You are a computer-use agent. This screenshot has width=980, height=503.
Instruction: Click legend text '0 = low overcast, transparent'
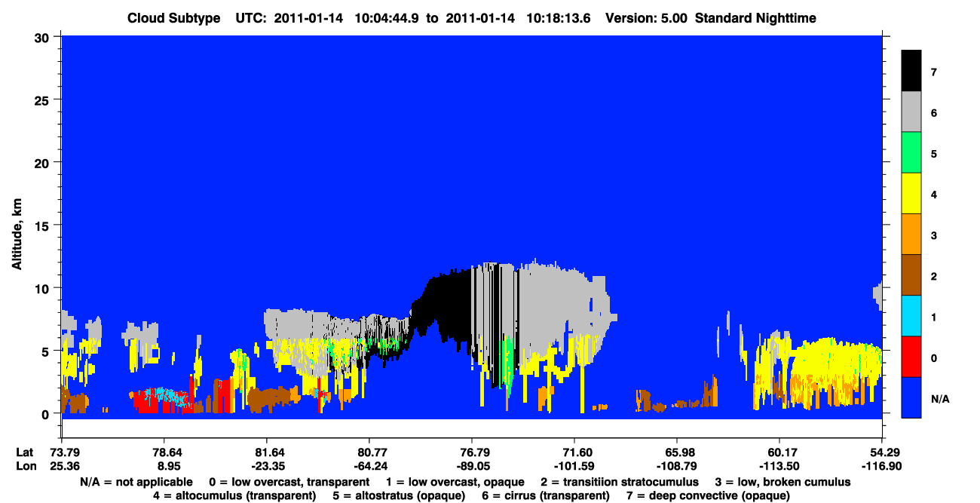(x=289, y=482)
